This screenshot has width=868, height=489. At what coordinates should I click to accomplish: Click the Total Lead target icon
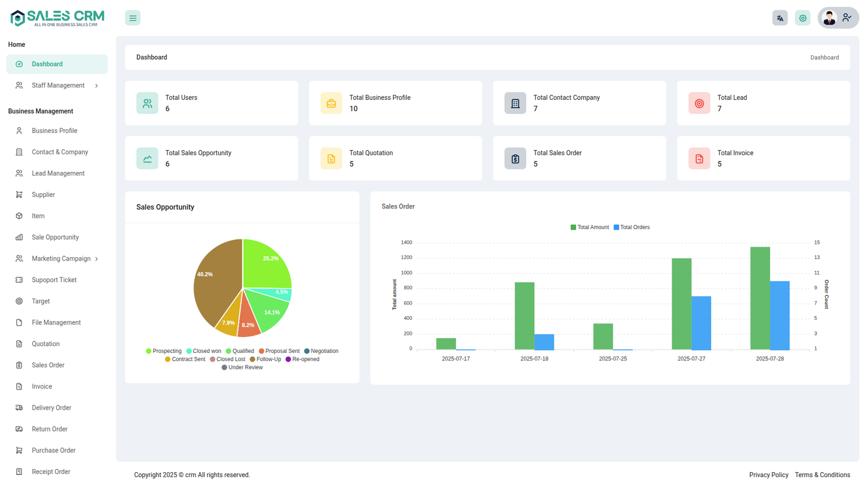coord(699,103)
